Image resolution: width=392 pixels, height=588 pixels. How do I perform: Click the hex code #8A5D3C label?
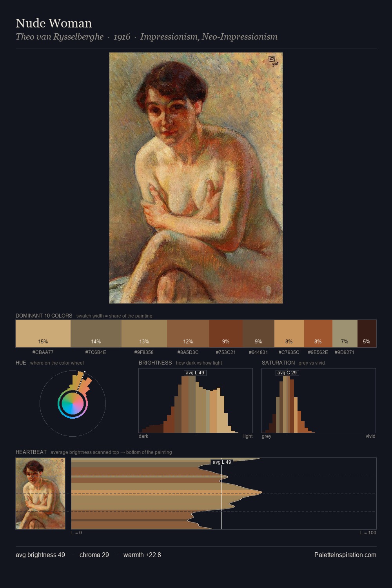[x=188, y=352]
